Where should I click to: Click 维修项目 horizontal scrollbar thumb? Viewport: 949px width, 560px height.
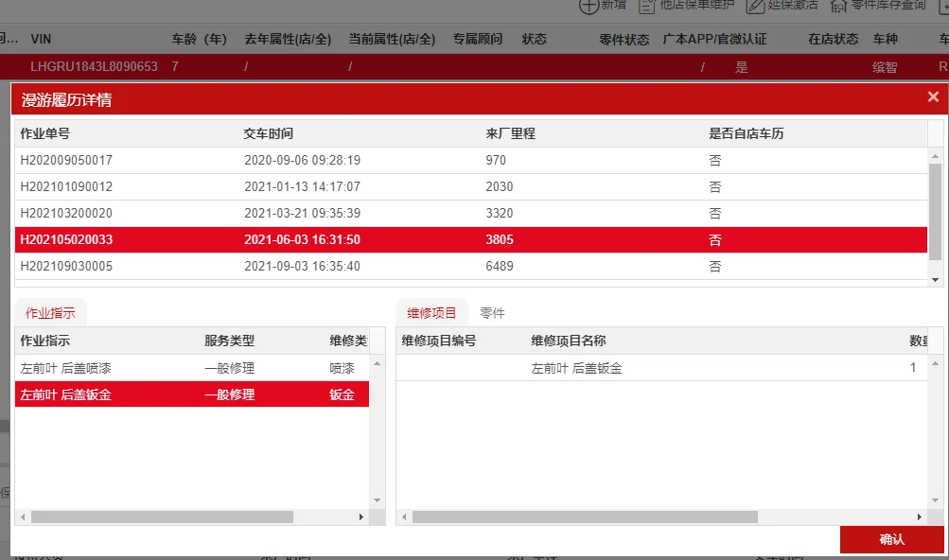(585, 517)
